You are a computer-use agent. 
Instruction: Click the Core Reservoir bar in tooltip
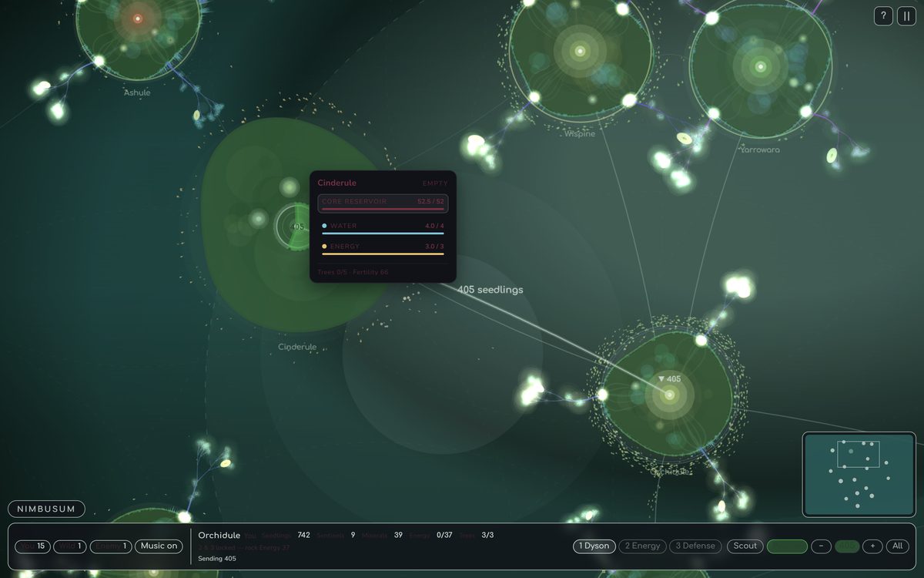tap(383, 203)
